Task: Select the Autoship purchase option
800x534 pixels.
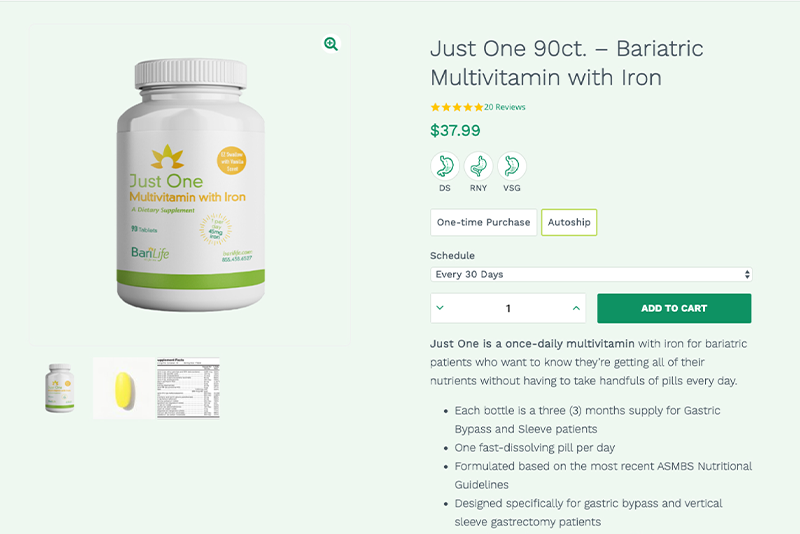Action: click(x=569, y=222)
